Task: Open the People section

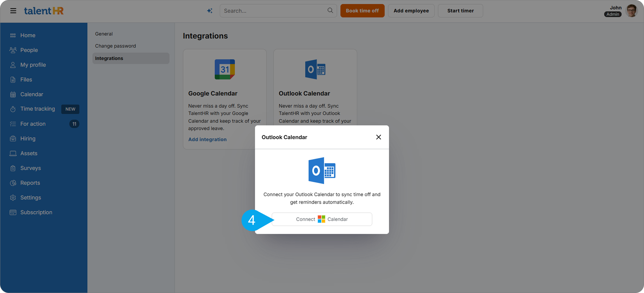Action: (x=29, y=50)
